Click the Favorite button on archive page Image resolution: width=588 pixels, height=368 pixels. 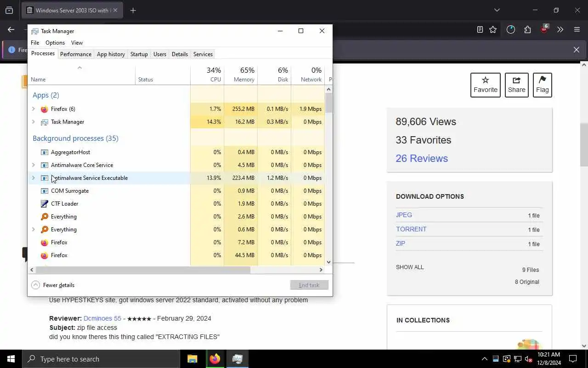486,85
